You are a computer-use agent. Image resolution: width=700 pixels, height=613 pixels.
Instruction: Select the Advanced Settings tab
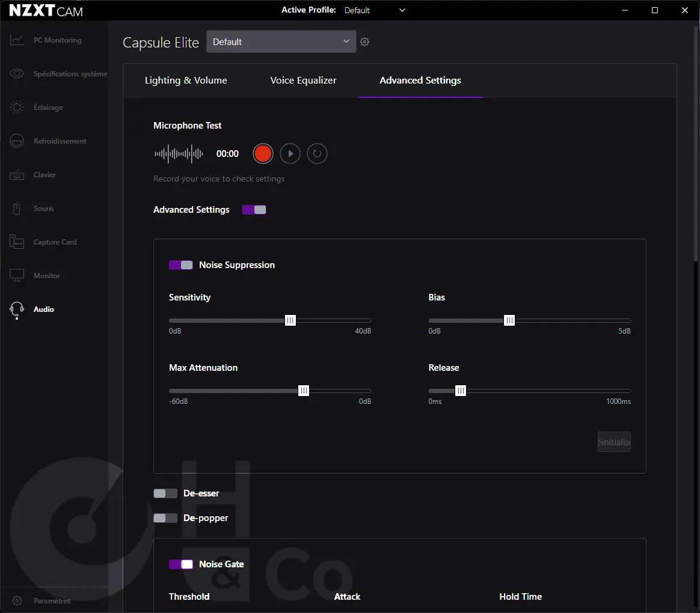(x=420, y=81)
